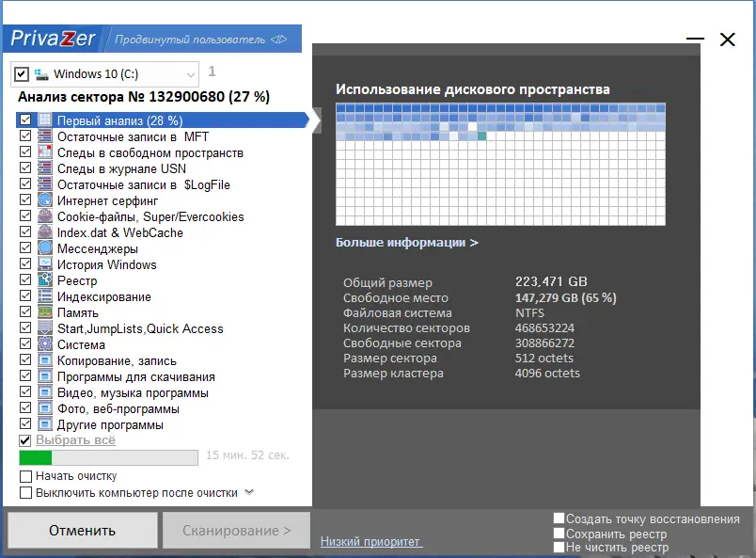Screen dimensions: 756x558
Task: Click the Программы для скачивания icon
Action: click(x=45, y=375)
